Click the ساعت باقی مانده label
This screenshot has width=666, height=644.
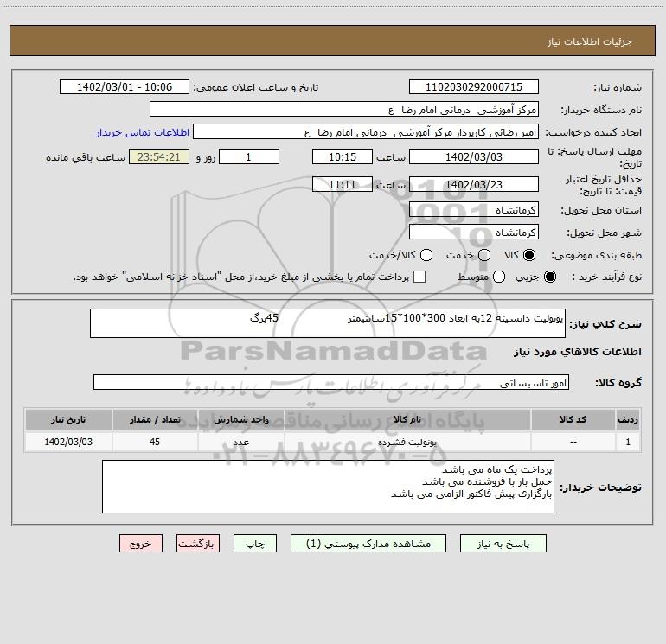(x=86, y=157)
